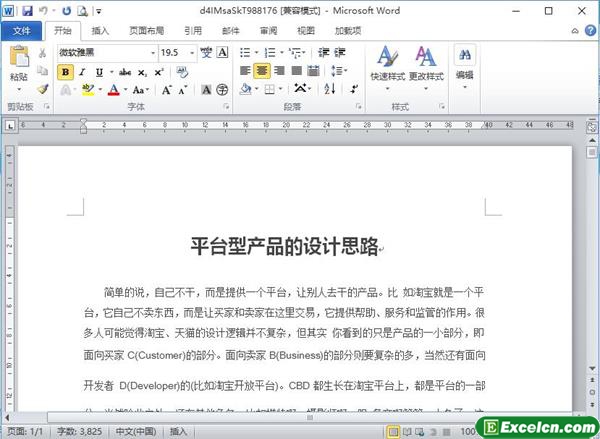Click the Redo icon in quick access toolbar
Screen dimensions: 600x439
coord(67,11)
